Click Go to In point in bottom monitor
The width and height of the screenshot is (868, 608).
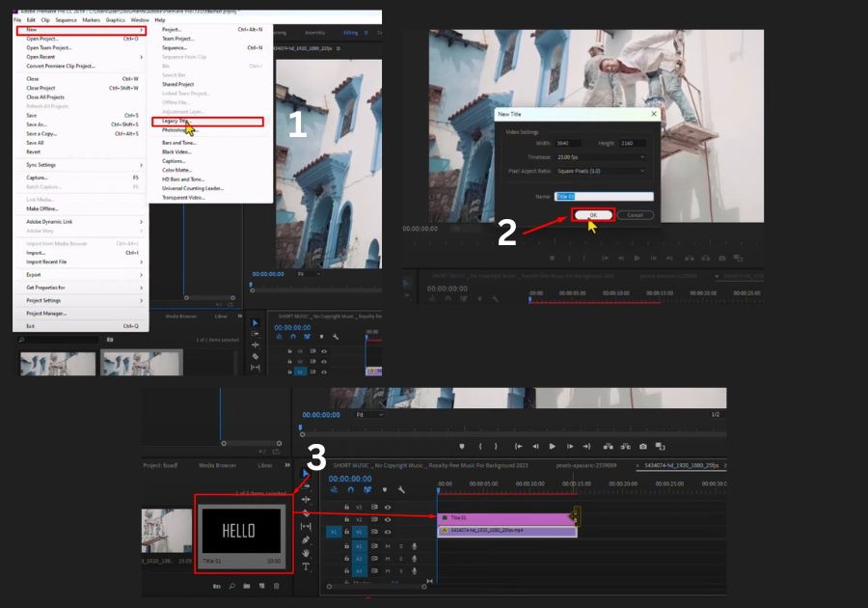(518, 446)
